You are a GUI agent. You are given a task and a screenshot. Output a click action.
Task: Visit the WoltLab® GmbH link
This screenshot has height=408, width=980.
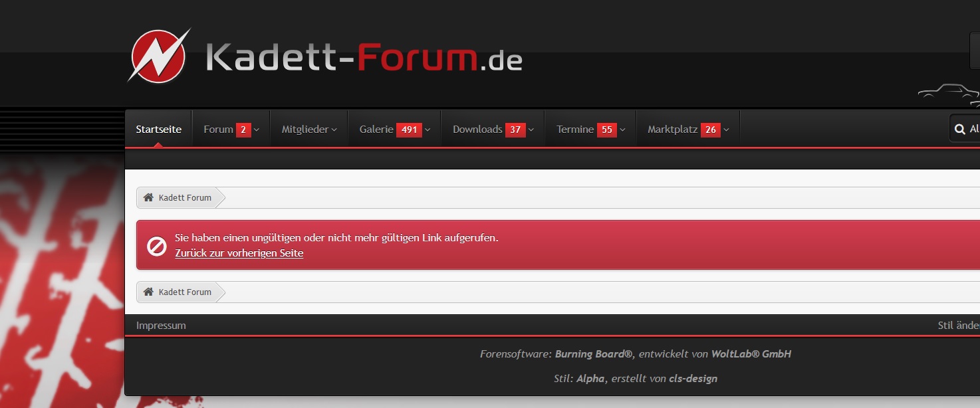click(751, 354)
